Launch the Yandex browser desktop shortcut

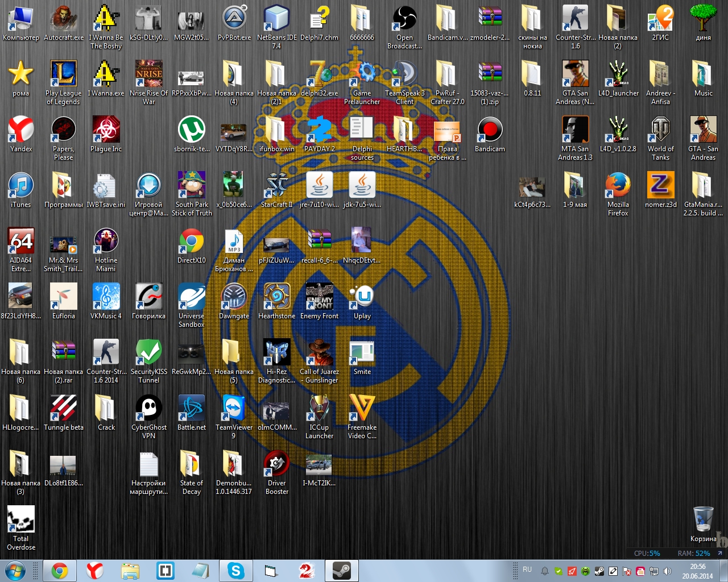pyautogui.click(x=21, y=135)
